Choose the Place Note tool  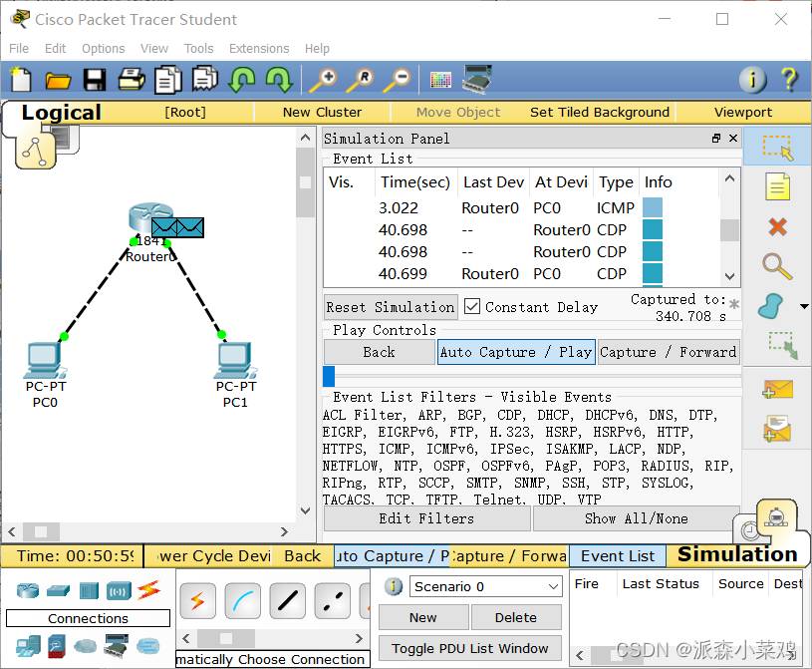click(777, 186)
